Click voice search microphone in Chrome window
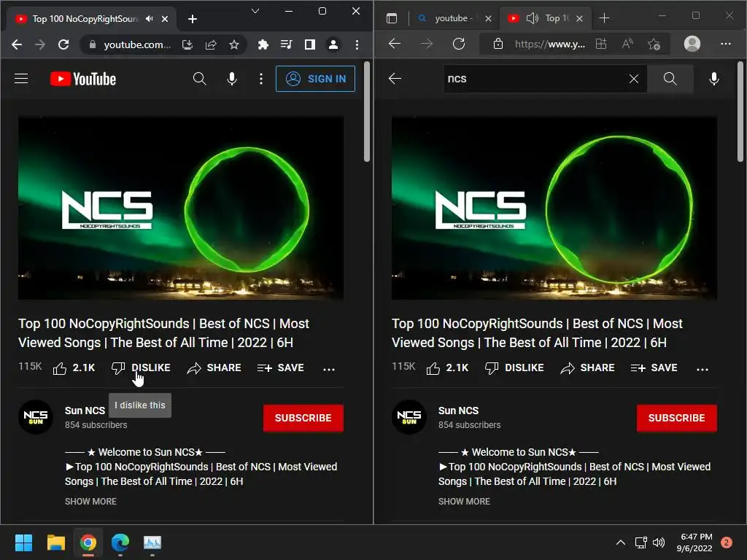 (x=231, y=79)
